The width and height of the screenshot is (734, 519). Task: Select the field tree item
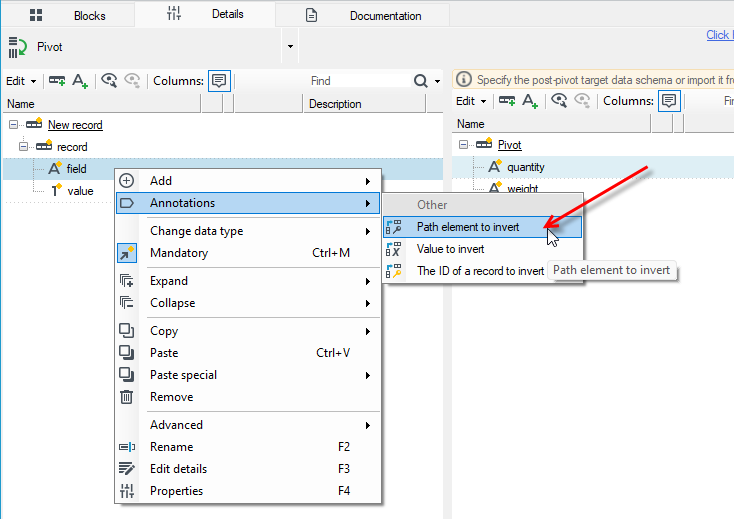click(76, 168)
